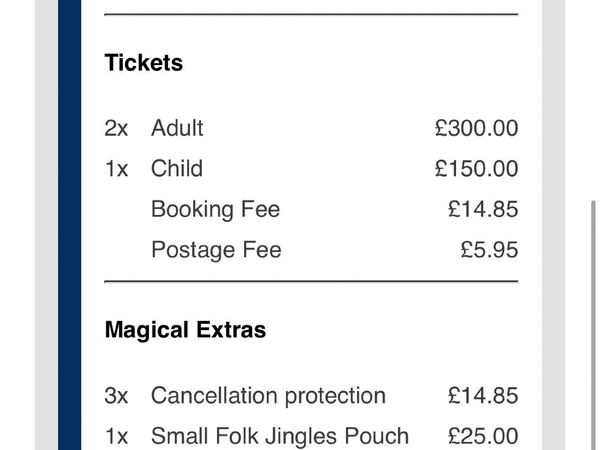
Task: Click the divider line above Magical Extras
Action: (x=311, y=282)
